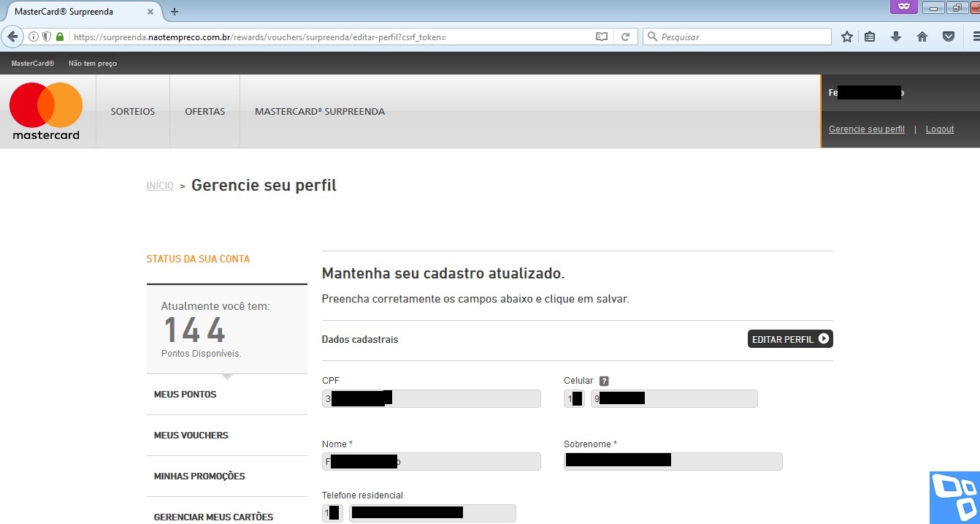Click the CPF input field

click(x=432, y=398)
